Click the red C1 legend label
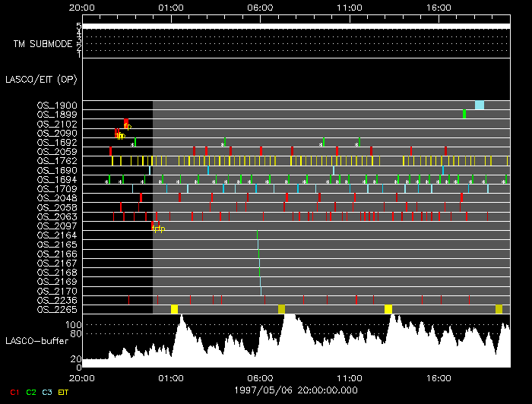Image resolution: width=532 pixels, height=404 pixels. pos(14,392)
